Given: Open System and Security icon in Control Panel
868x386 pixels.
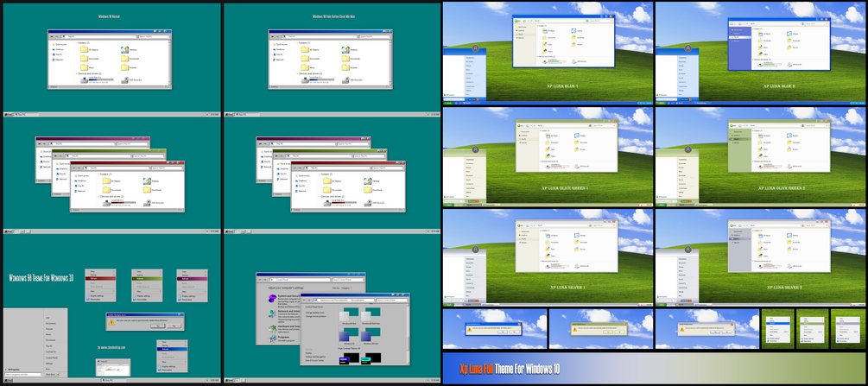Looking at the screenshot, I should [x=272, y=299].
